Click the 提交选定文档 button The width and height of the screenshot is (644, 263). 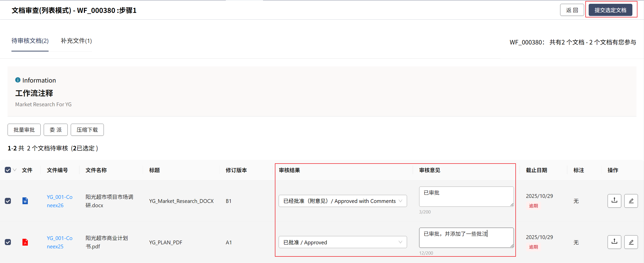tap(610, 10)
